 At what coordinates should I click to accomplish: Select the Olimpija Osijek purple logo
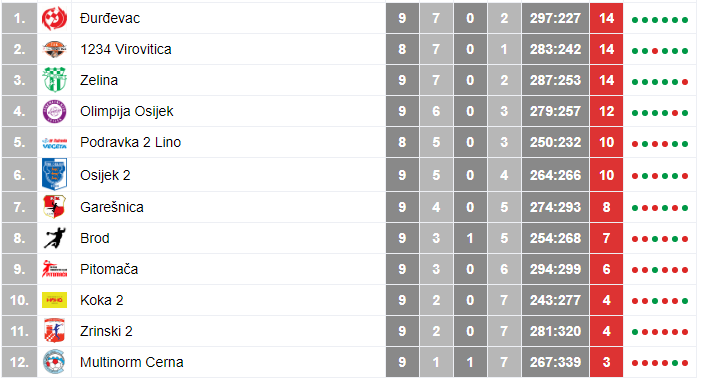click(x=54, y=111)
